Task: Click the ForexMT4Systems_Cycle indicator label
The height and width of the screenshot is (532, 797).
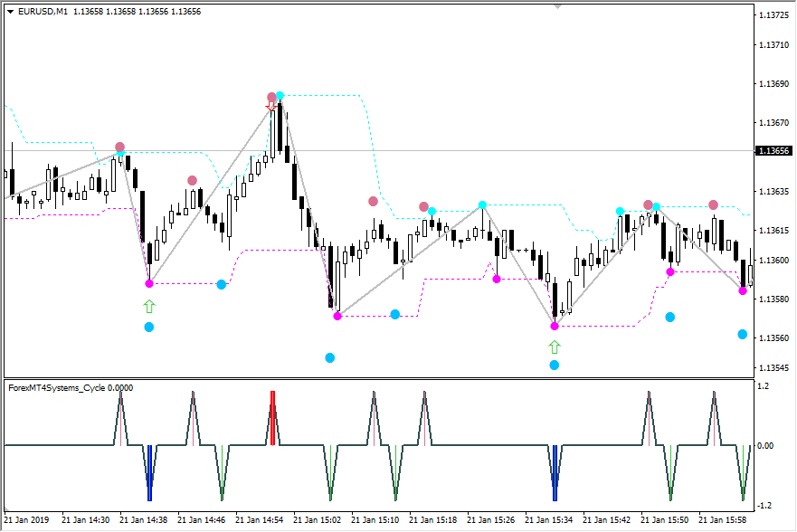Action: click(x=70, y=387)
